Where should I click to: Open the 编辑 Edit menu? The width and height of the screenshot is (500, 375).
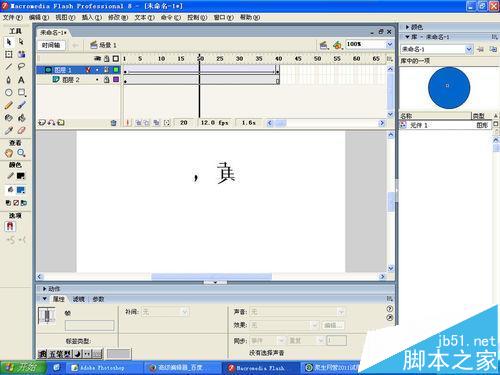click(39, 17)
